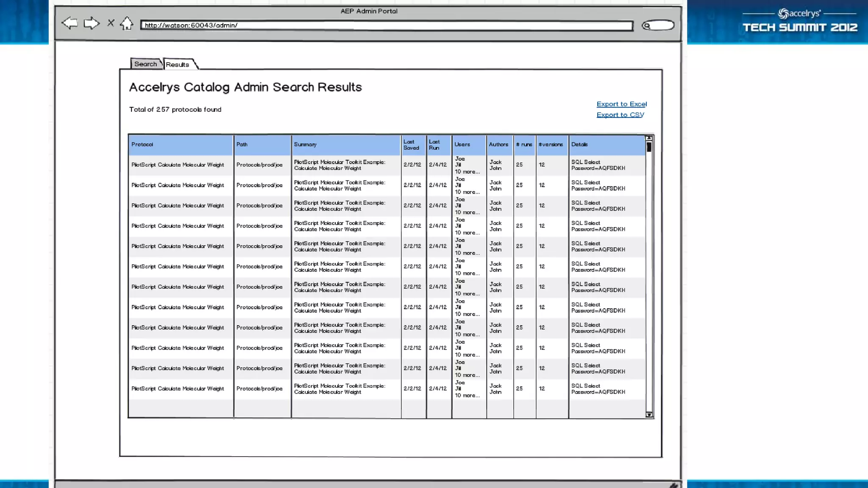Viewport: 868px width, 488px height.
Task: Click the home icon in browser toolbar
Action: coord(126,23)
